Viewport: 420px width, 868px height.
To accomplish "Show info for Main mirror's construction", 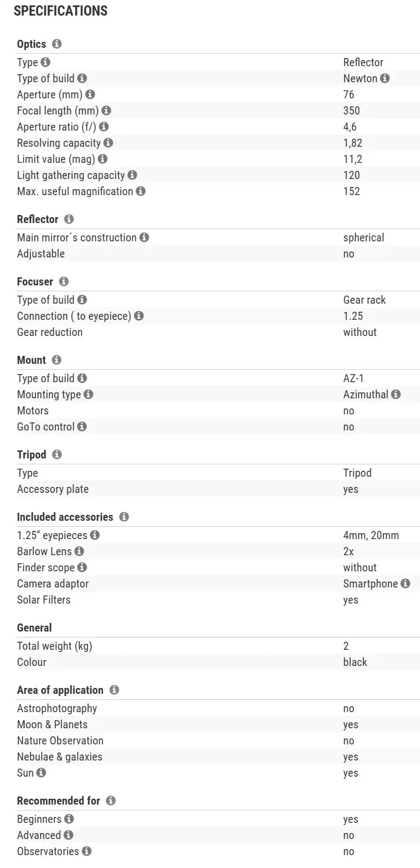I will point(144,238).
